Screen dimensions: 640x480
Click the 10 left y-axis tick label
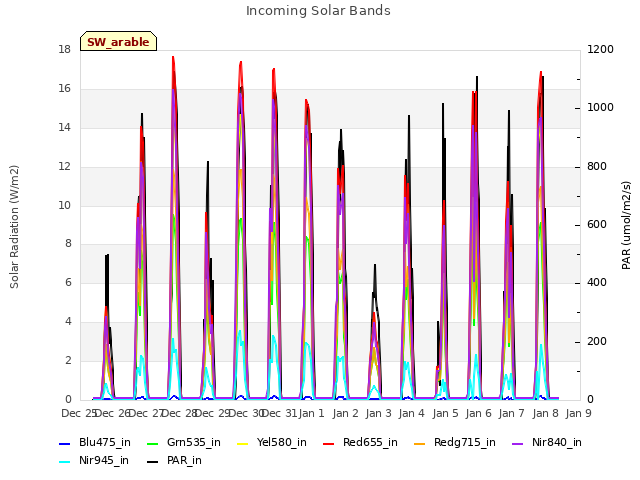(x=64, y=205)
